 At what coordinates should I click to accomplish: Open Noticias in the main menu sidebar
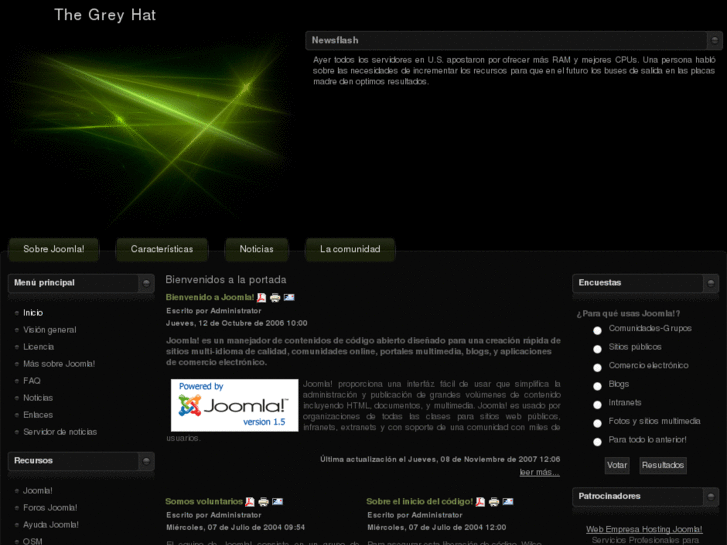pos(38,398)
